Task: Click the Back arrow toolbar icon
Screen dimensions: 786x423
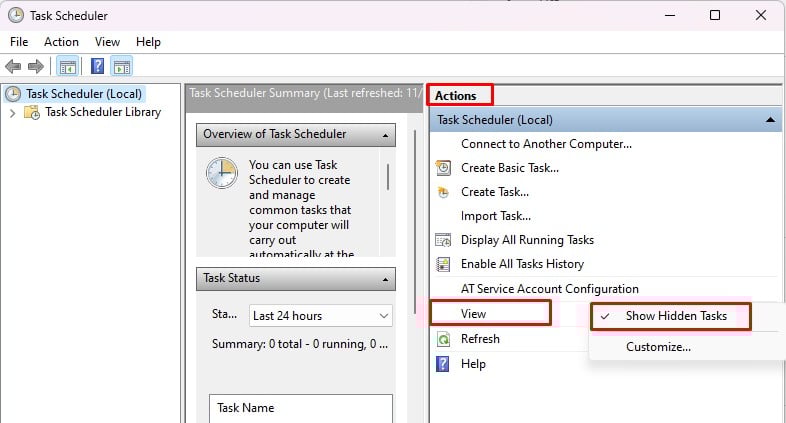Action: coord(13,67)
